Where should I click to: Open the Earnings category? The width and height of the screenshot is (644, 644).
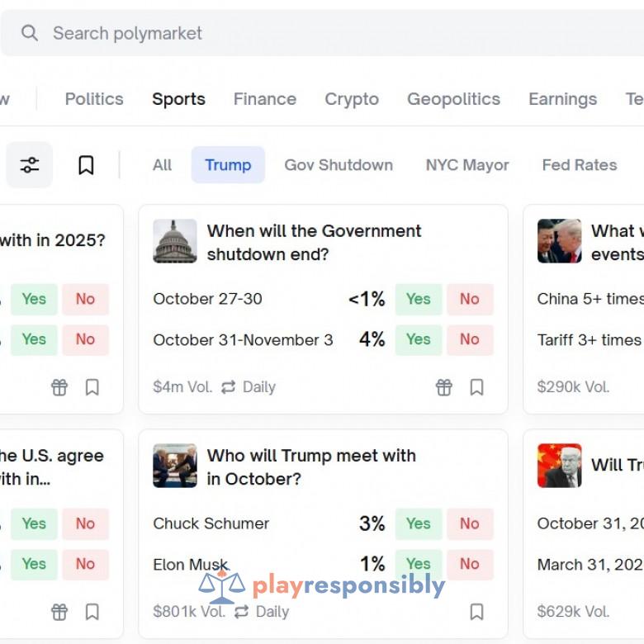[x=563, y=99]
